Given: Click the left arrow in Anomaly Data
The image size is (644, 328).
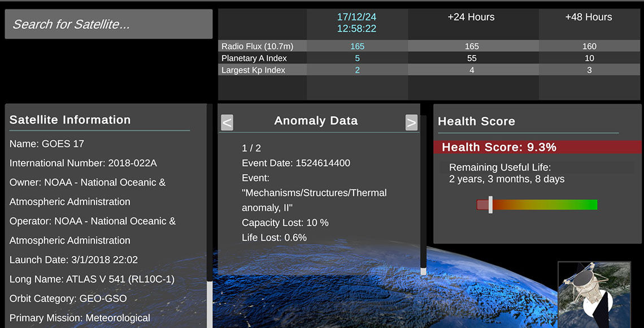Looking at the screenshot, I should (227, 122).
